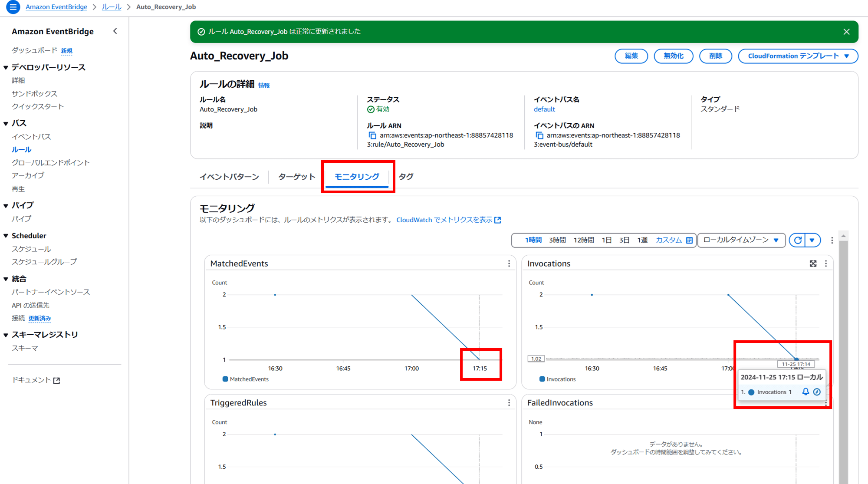The image size is (868, 484).
Task: Select 1日 time range
Action: pos(607,240)
